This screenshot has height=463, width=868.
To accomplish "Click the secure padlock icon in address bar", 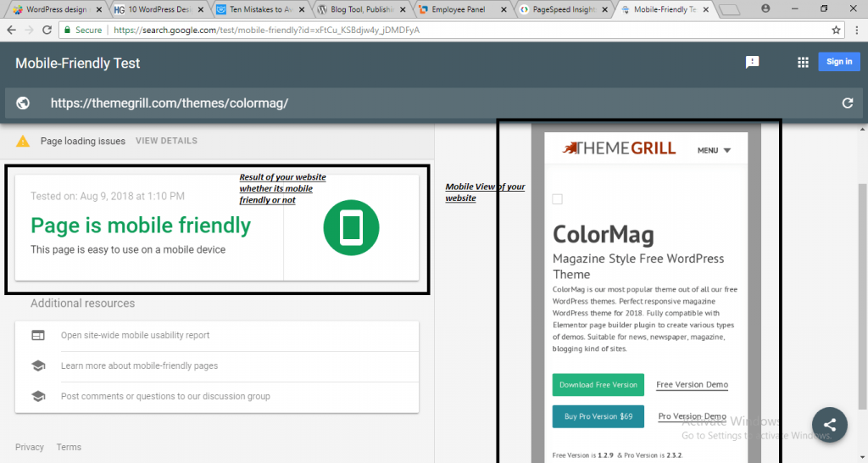I will pos(67,30).
